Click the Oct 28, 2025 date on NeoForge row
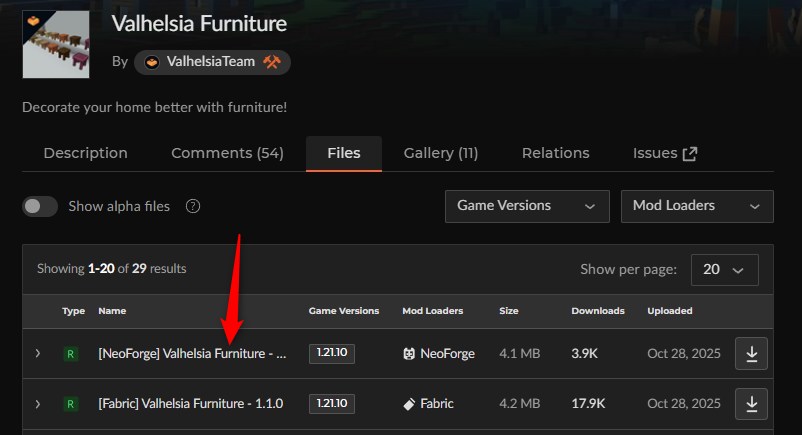Viewport: 802px width, 435px height. tap(684, 354)
